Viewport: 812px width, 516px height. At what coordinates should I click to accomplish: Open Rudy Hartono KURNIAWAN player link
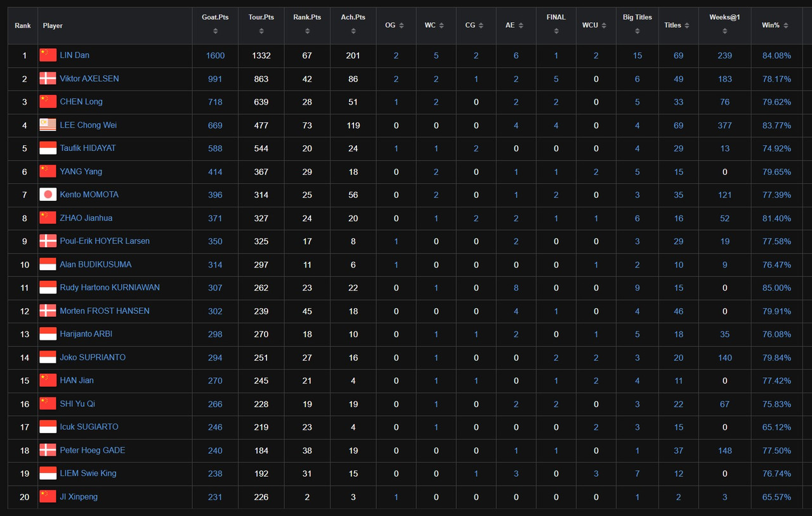pos(110,288)
